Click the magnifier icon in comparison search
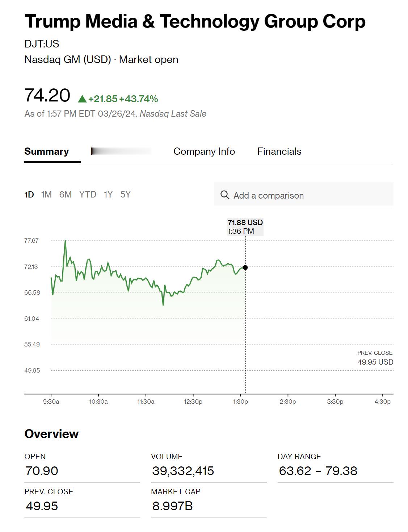Image resolution: width=408 pixels, height=532 pixels. (x=225, y=195)
